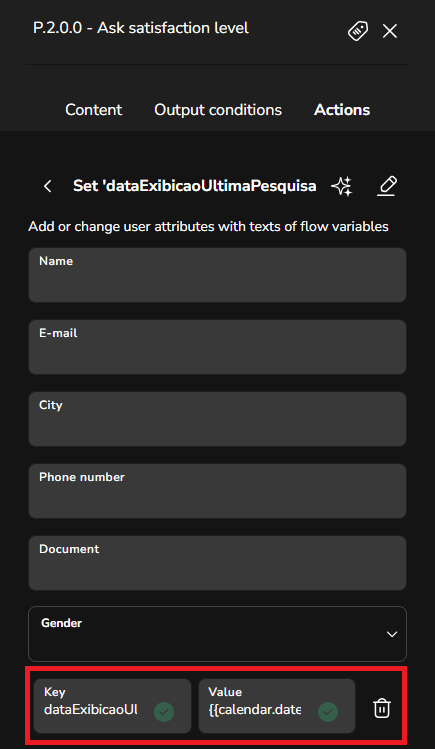Click the AI sparkle stars icon
Viewport: 435px width, 749px height.
point(342,186)
